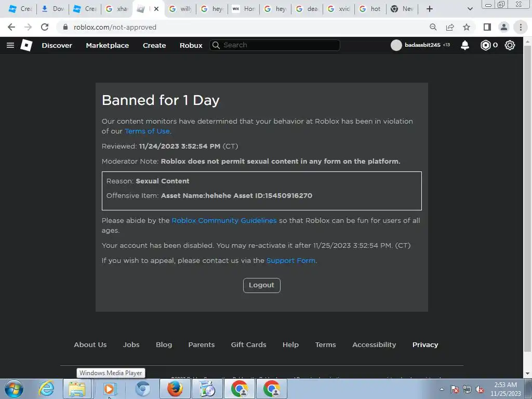The width and height of the screenshot is (532, 399).
Task: Launch Windows Media Player from taskbar
Action: [109, 389]
